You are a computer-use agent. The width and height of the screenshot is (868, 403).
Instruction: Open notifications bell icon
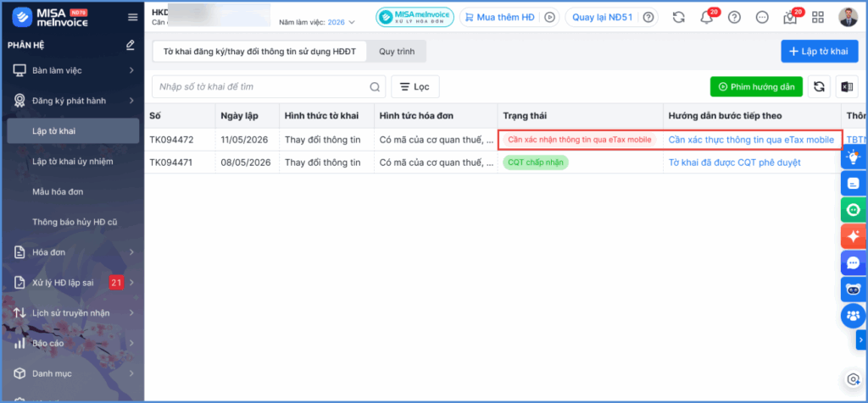(x=706, y=18)
